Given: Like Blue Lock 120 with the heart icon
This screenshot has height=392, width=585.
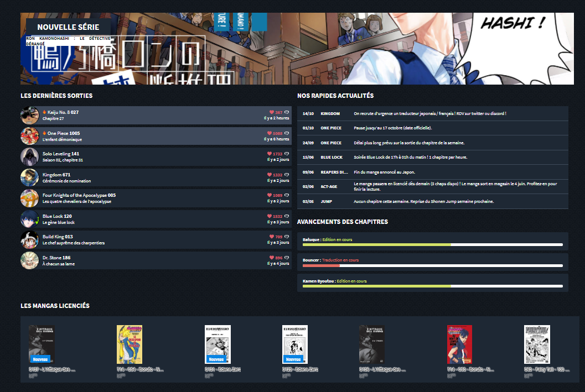Looking at the screenshot, I should pos(270,216).
